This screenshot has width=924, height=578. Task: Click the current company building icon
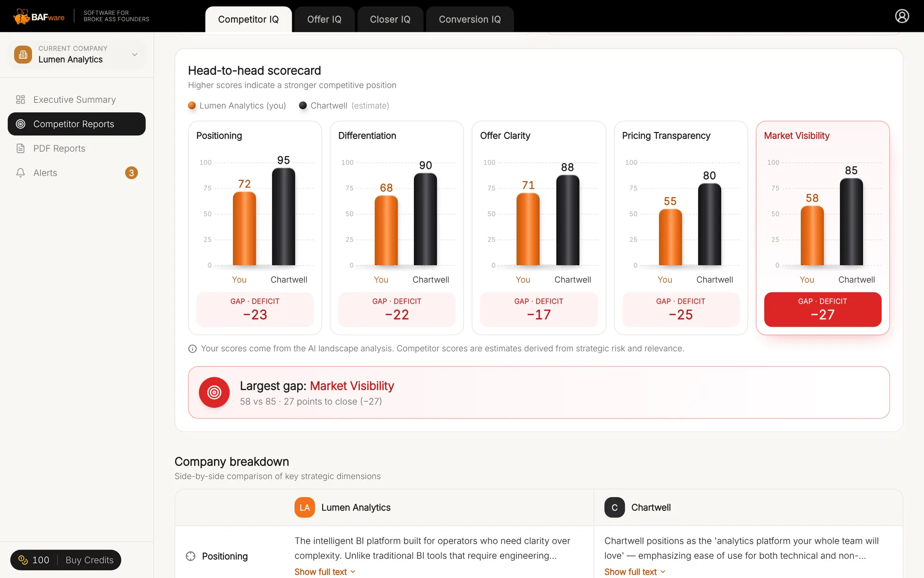coord(23,54)
